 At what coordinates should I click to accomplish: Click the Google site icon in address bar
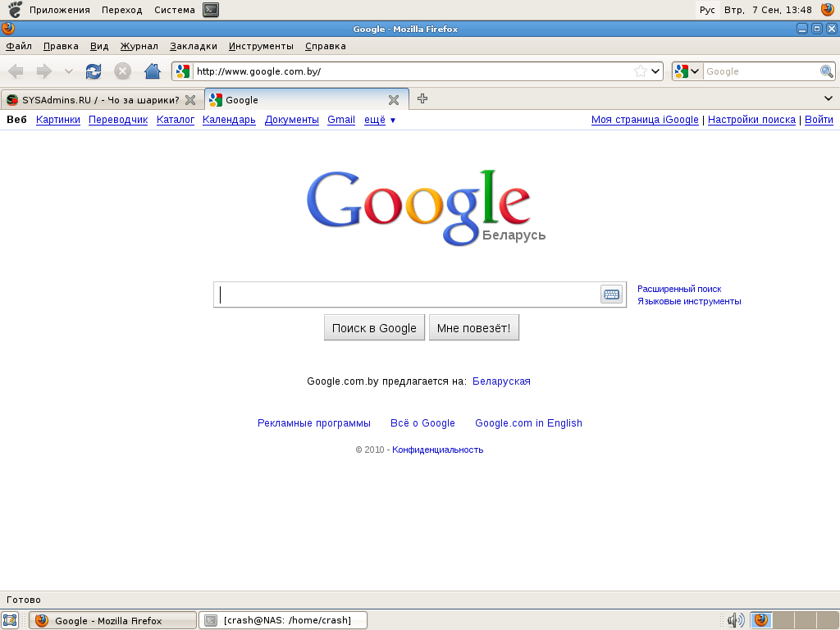click(x=183, y=71)
